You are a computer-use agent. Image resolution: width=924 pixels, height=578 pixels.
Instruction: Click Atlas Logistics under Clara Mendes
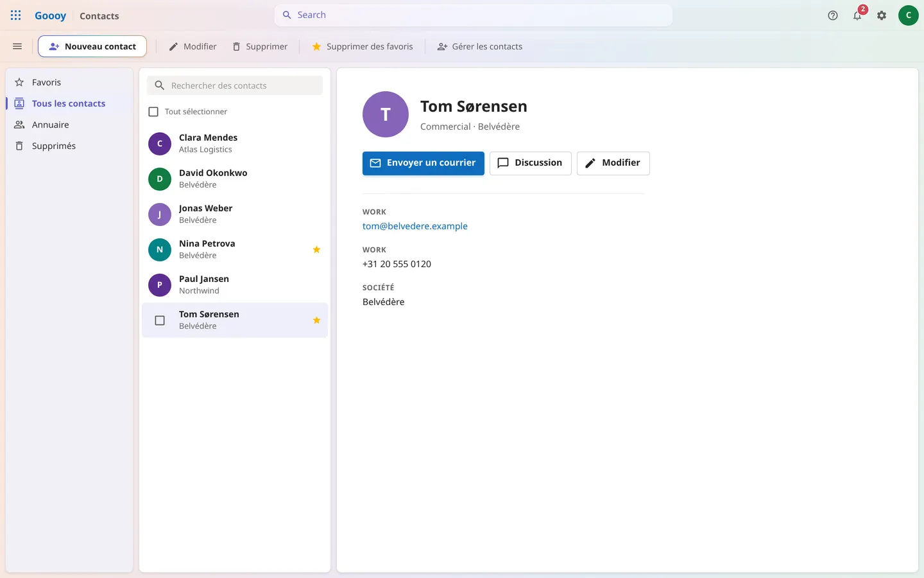point(205,150)
